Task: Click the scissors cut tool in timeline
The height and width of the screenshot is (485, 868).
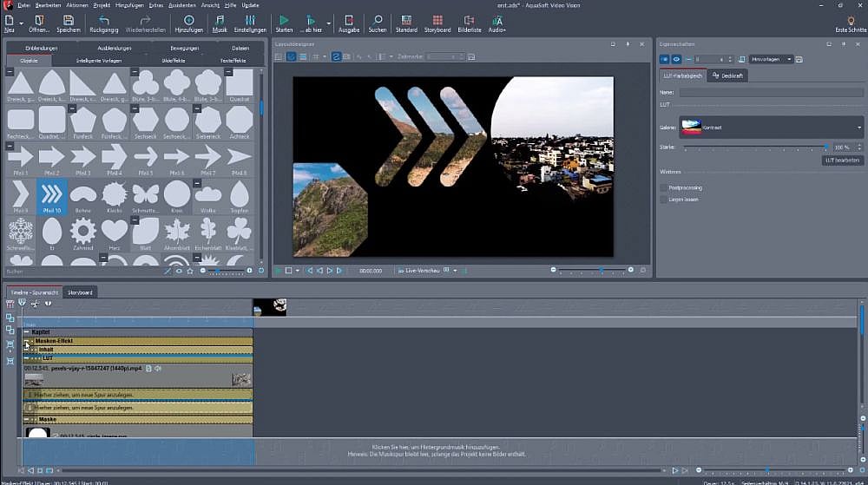Action: point(35,304)
